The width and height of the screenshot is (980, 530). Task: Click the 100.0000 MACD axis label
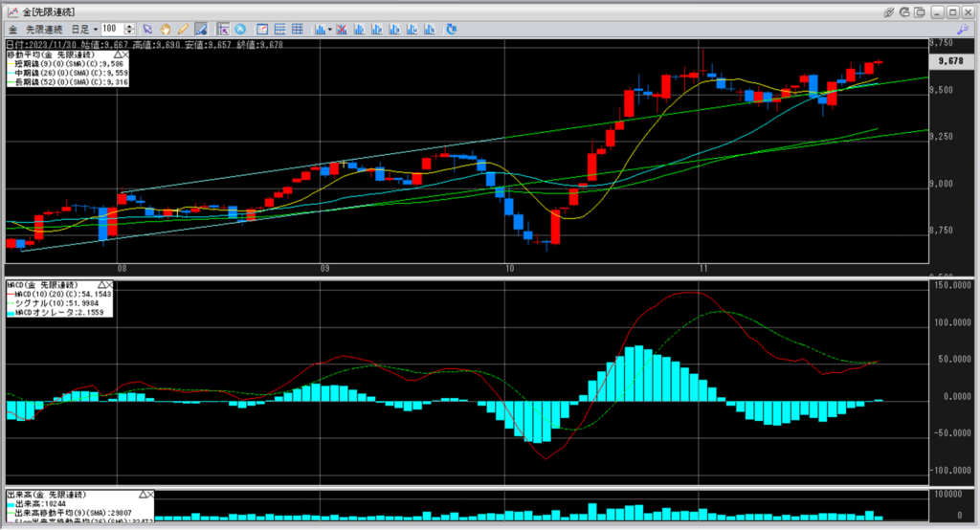953,322
